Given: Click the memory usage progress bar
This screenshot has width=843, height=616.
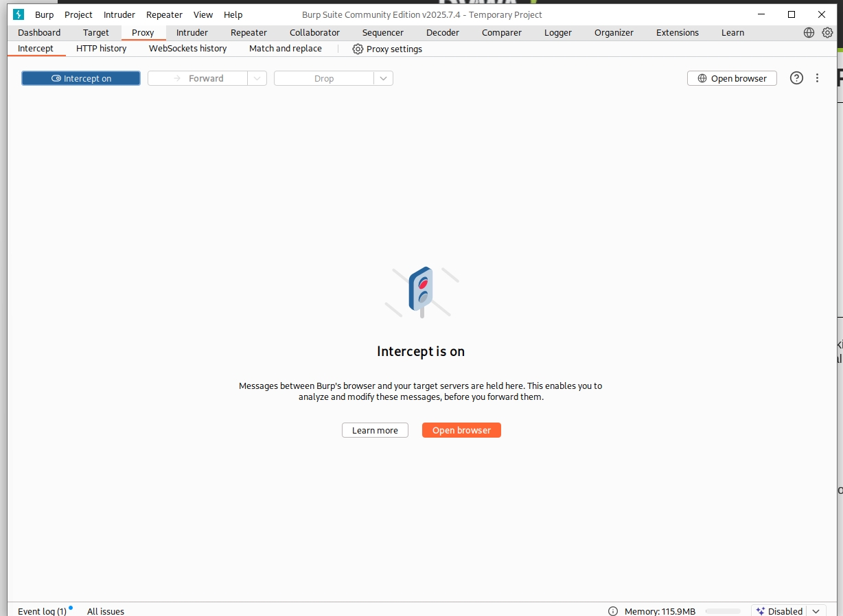Looking at the screenshot, I should pos(723,611).
